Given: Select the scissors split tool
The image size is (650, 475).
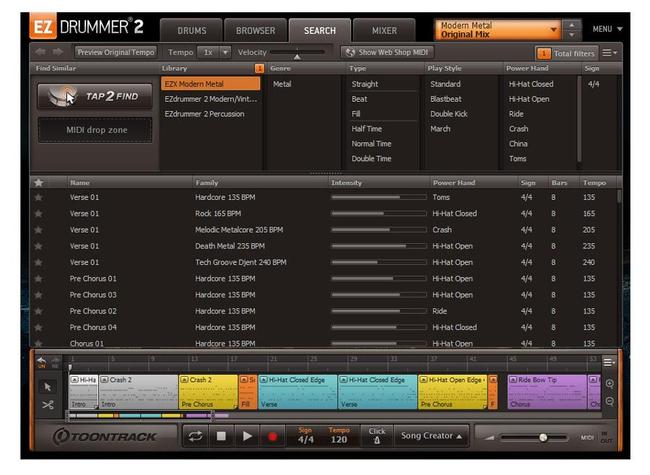Looking at the screenshot, I should [x=48, y=405].
